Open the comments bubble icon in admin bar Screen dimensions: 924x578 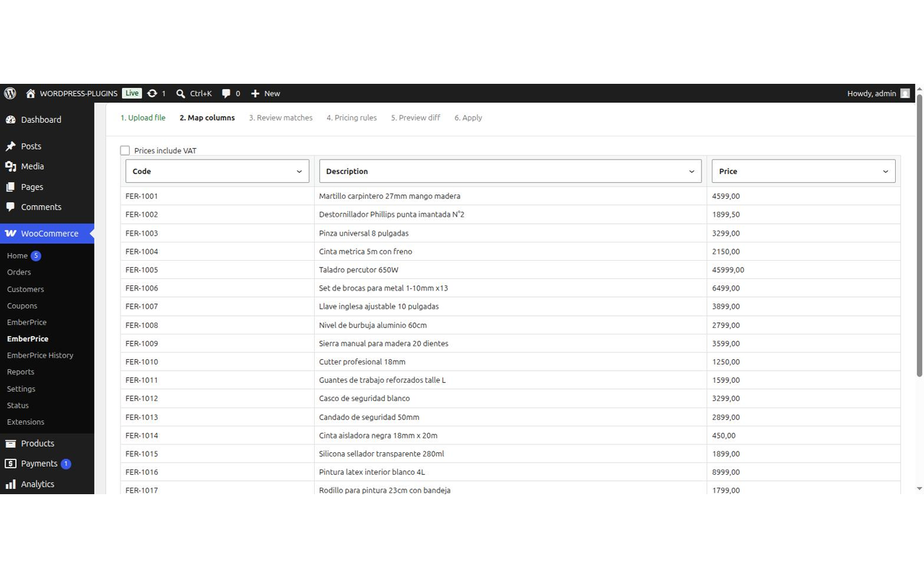(227, 93)
